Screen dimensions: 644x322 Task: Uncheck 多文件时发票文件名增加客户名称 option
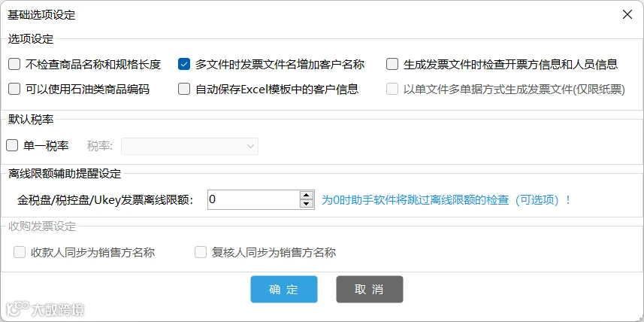184,64
